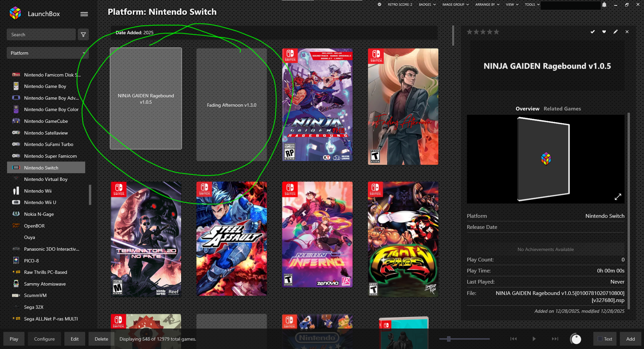Open the Arrange By dropdown
This screenshot has width=644, height=349.
point(487,5)
